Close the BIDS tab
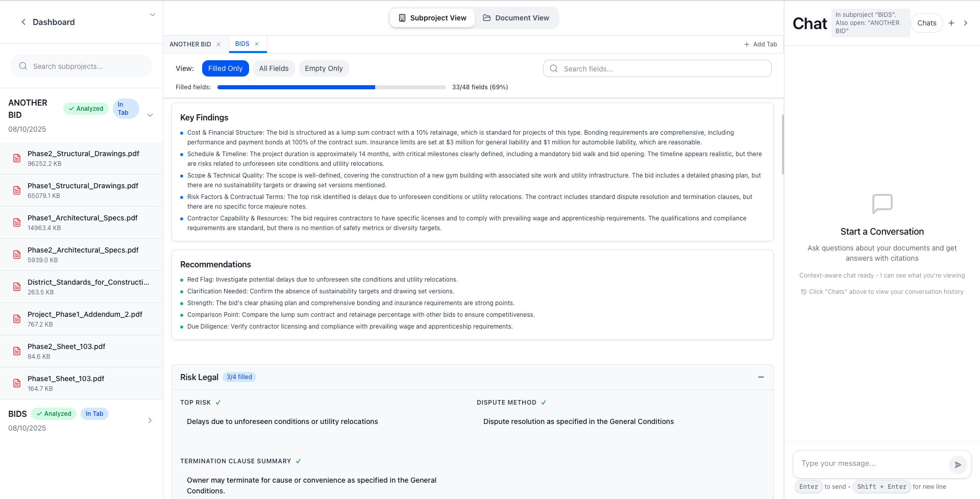The image size is (980, 499). click(257, 44)
